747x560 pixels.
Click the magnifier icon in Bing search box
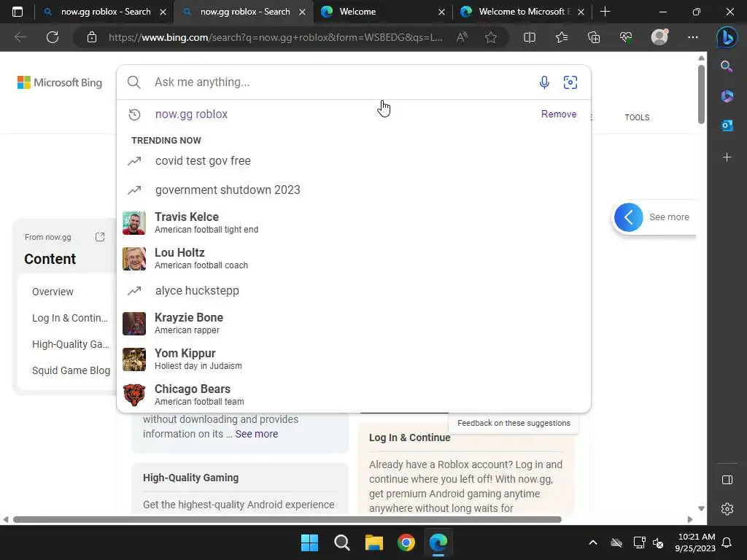(x=134, y=82)
